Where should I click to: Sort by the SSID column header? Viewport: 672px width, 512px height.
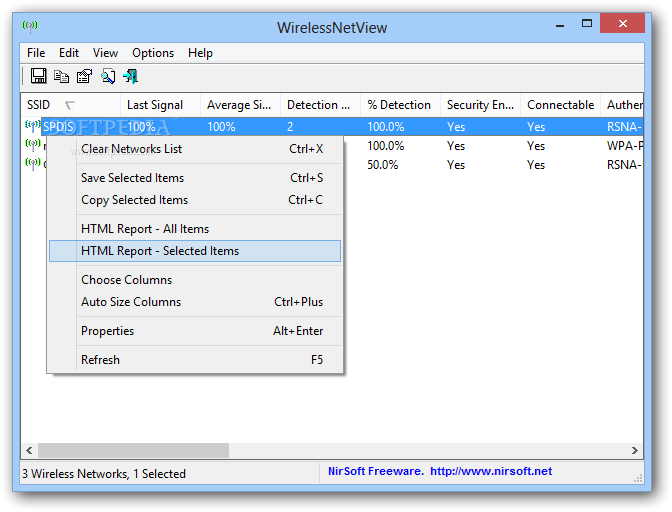(x=71, y=105)
